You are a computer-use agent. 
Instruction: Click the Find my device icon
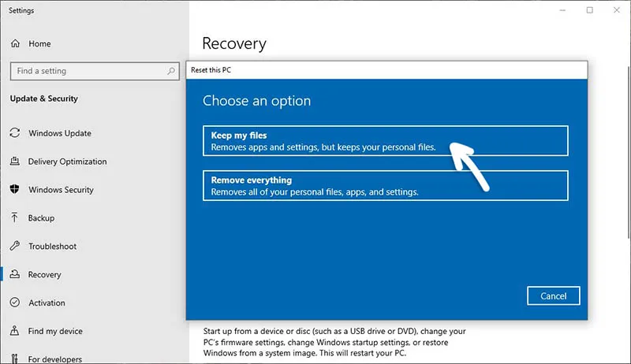click(x=15, y=332)
